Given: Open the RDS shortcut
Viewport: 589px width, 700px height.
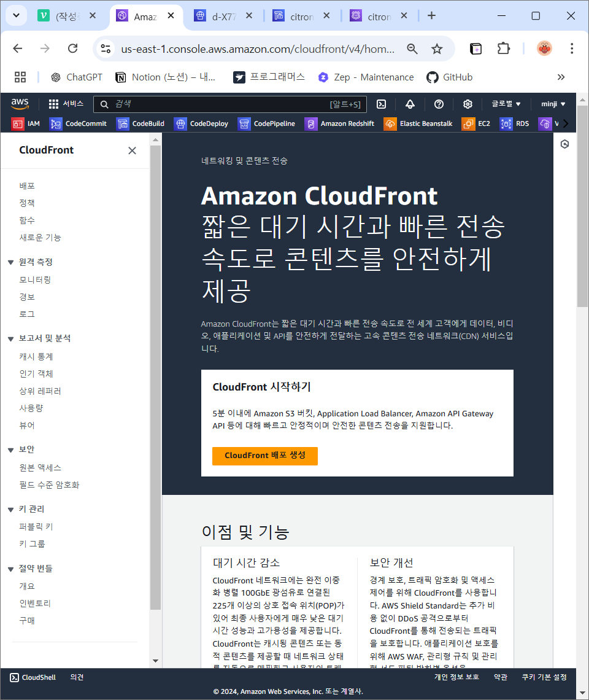Looking at the screenshot, I should click(515, 123).
